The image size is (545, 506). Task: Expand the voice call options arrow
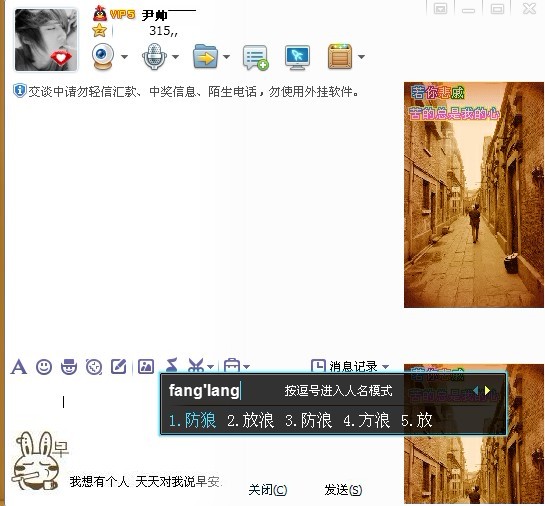pos(176,57)
